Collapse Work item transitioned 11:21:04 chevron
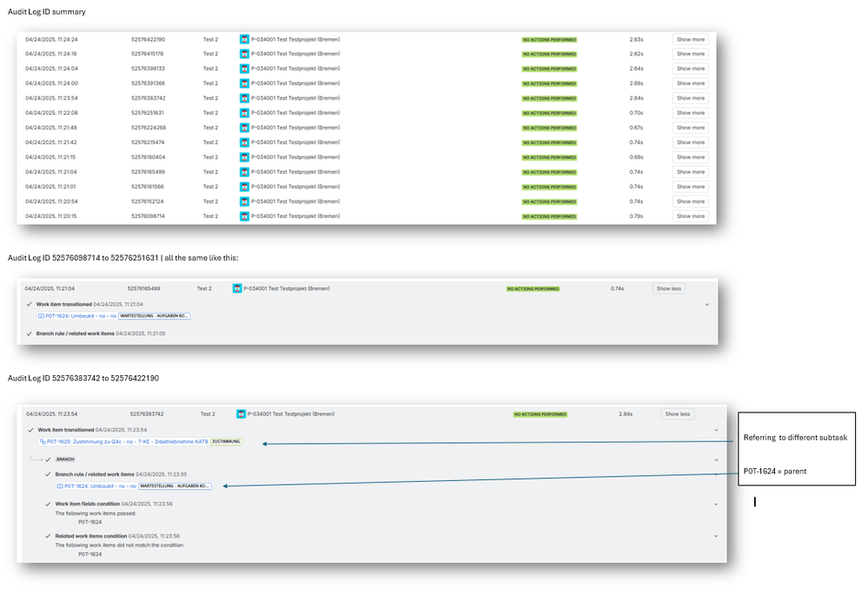This screenshot has height=594, width=868. (x=707, y=304)
